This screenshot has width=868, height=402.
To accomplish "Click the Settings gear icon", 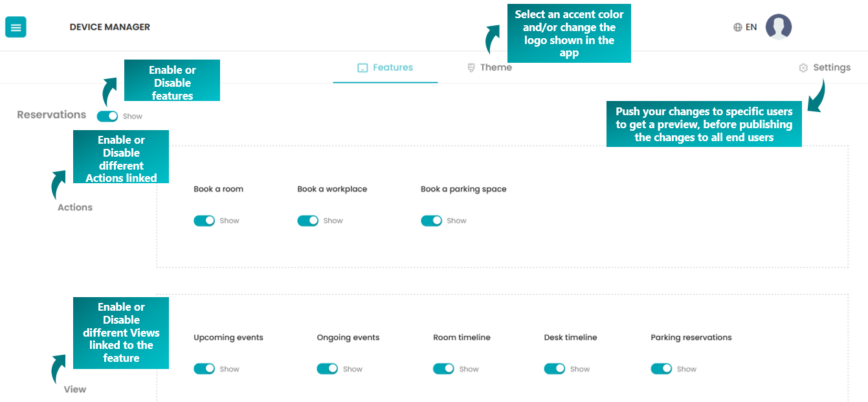I will (x=803, y=67).
